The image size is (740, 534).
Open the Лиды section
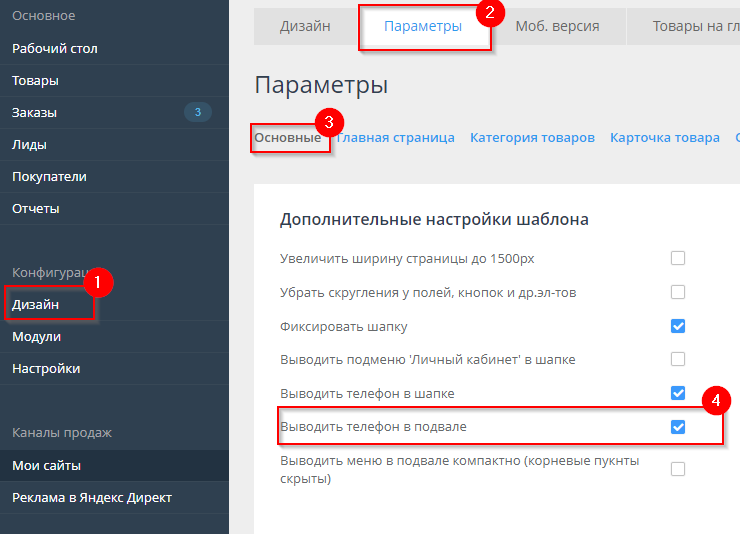(29, 144)
